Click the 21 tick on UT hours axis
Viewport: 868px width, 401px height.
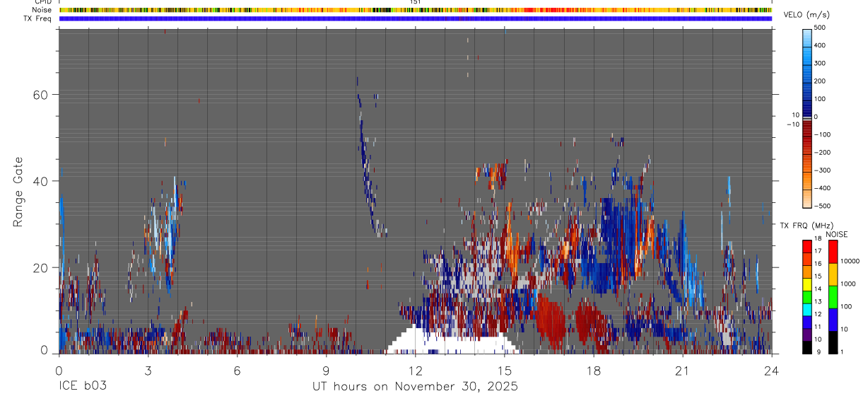click(682, 370)
